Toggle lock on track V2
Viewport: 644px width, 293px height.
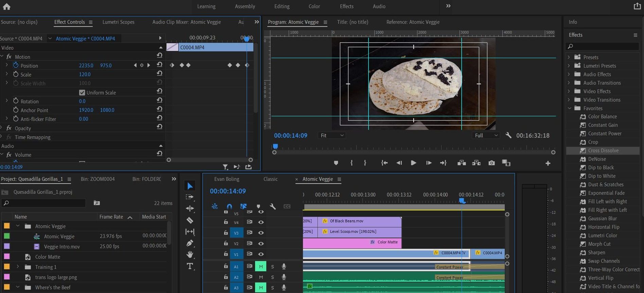pos(226,243)
